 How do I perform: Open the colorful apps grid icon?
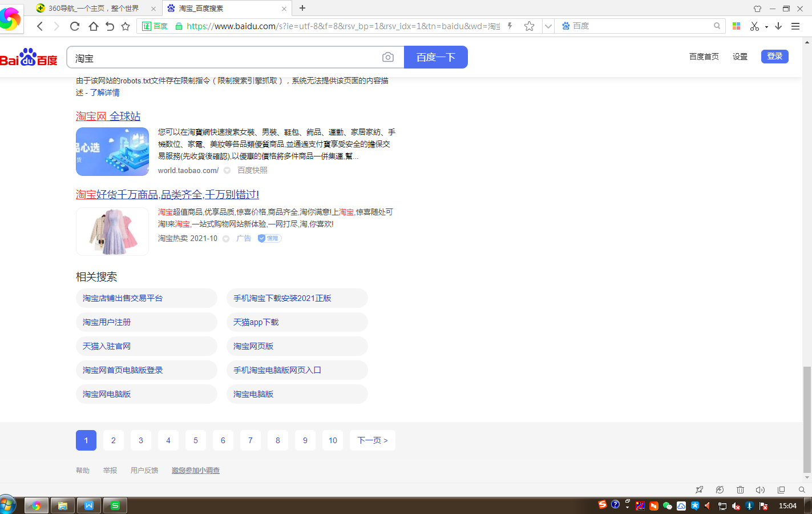[x=736, y=26]
